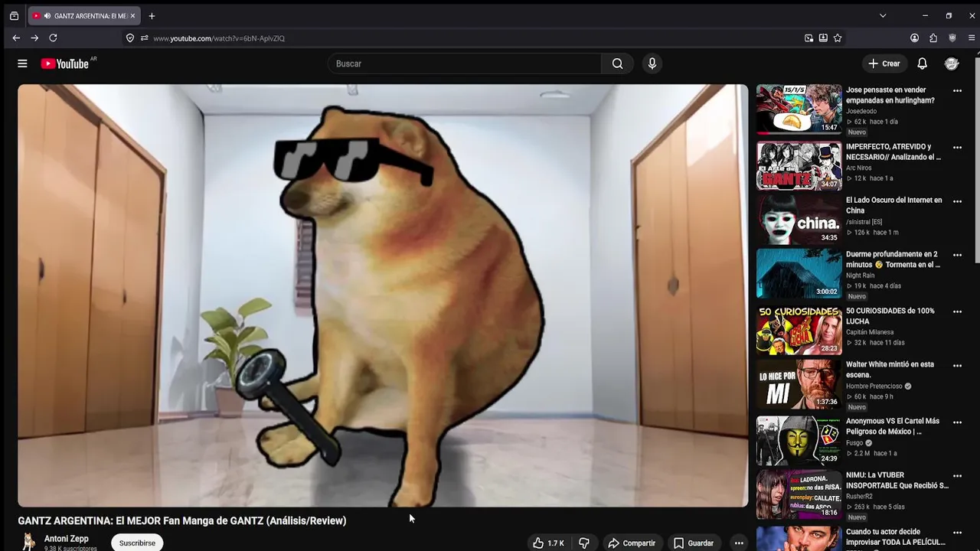Go back with the browser back arrow

click(16, 37)
